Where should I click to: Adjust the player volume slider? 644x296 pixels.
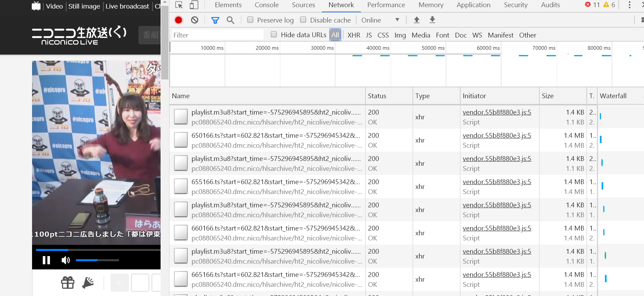click(x=98, y=260)
